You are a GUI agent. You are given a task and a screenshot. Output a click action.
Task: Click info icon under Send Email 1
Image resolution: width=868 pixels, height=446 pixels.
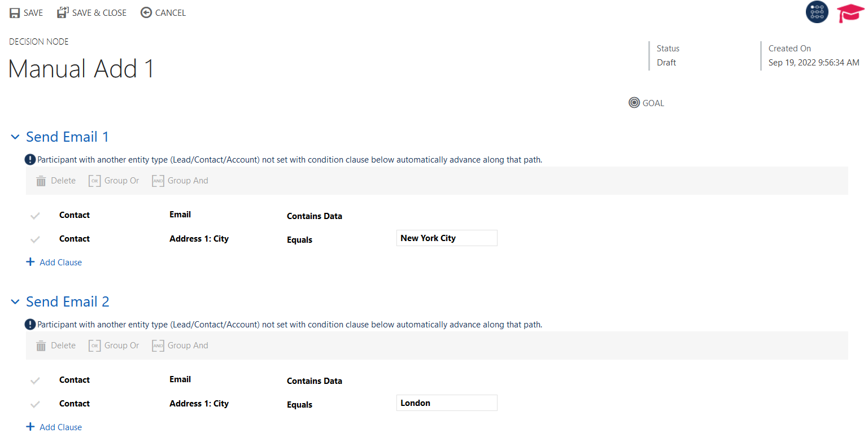coord(30,160)
